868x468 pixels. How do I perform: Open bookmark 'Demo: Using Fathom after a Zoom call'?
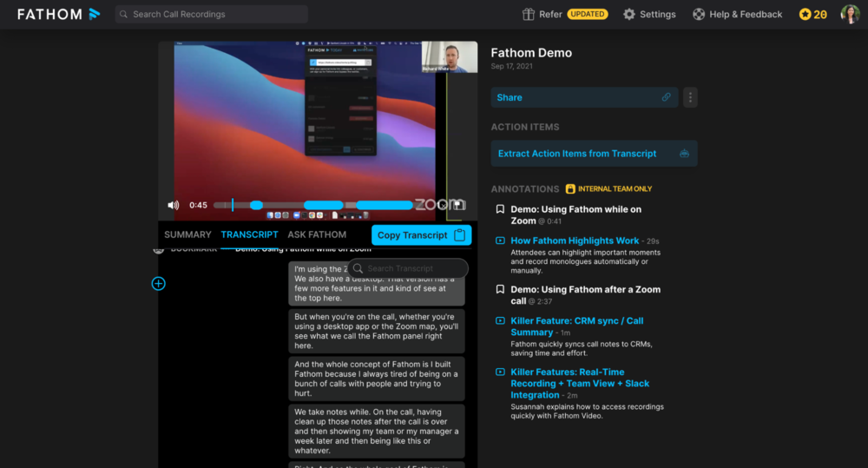coord(585,295)
